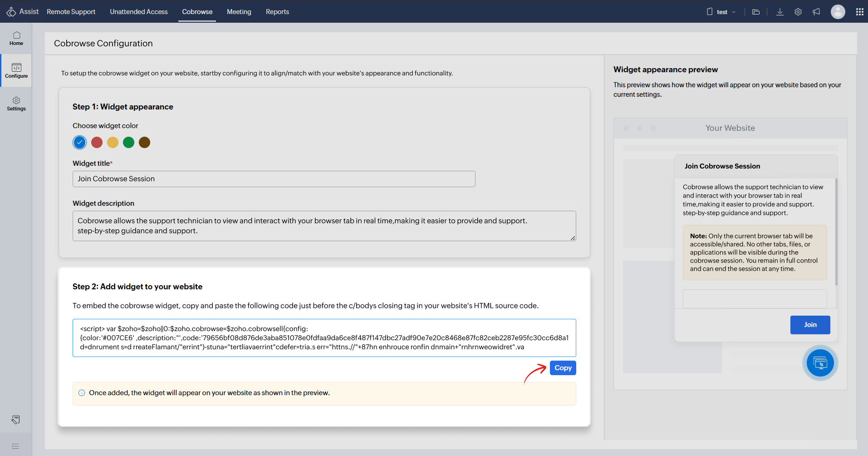Open Settings in the left sidebar
Viewport: 868px width, 456px height.
click(x=16, y=104)
